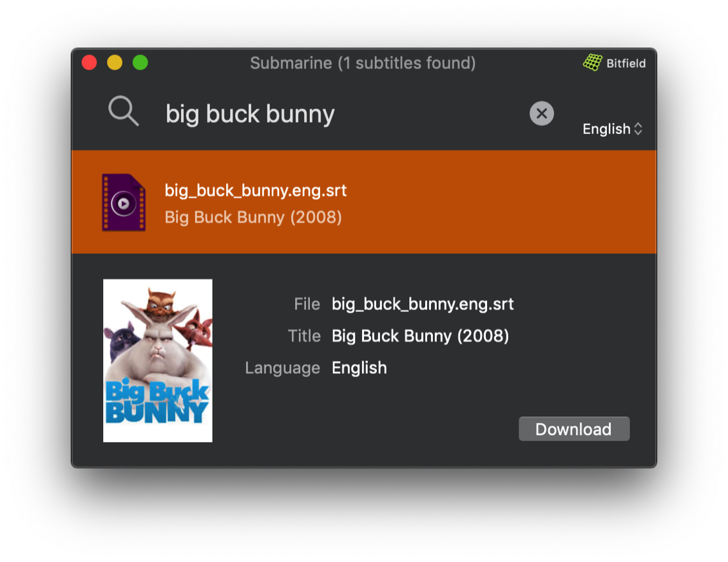This screenshot has width=728, height=562.
Task: Click the Title value Big Buck Bunny (2008) in details
Action: coord(420,336)
